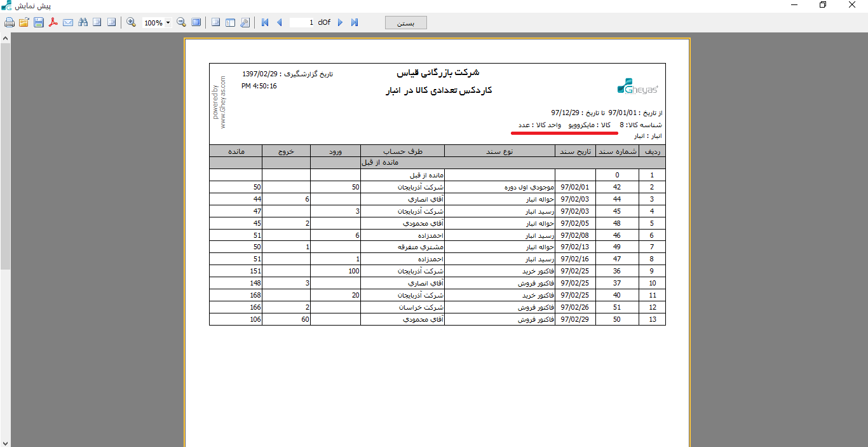
Task: Click balance 168 in row 11
Action: [256, 296]
